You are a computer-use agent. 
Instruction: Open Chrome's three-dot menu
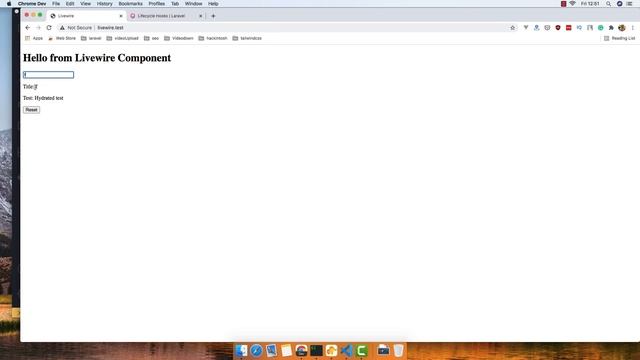[x=633, y=28]
